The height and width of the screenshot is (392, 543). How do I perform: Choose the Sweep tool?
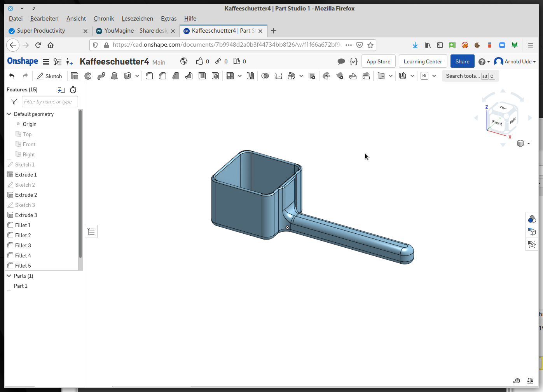coord(101,76)
